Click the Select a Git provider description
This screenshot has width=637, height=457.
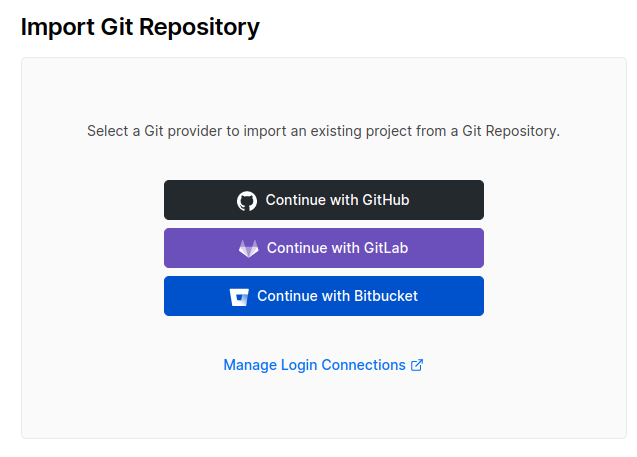[323, 131]
